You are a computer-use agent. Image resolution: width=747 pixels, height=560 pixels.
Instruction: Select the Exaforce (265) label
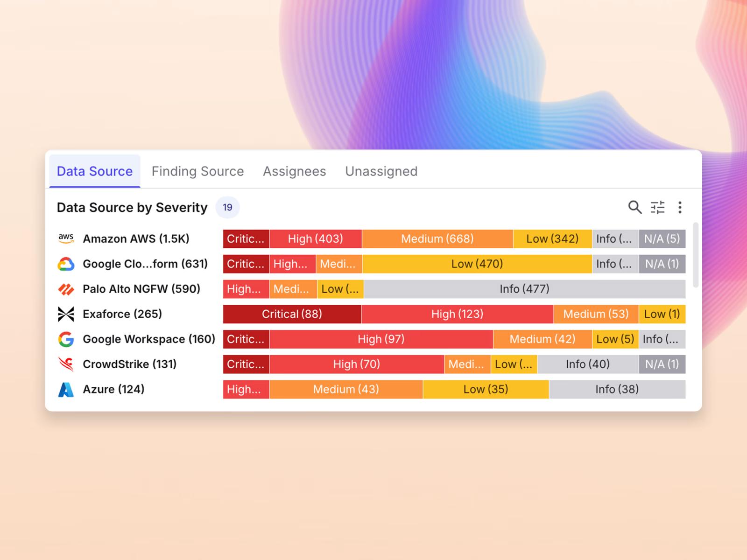[122, 314]
